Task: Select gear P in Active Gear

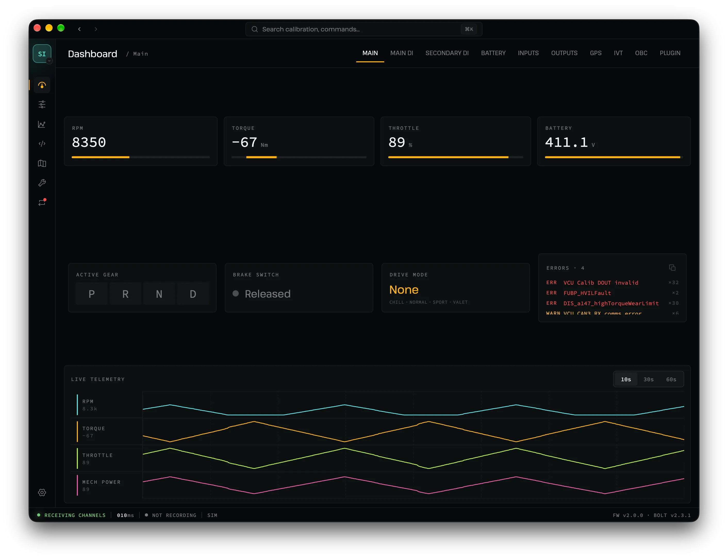Action: click(92, 294)
